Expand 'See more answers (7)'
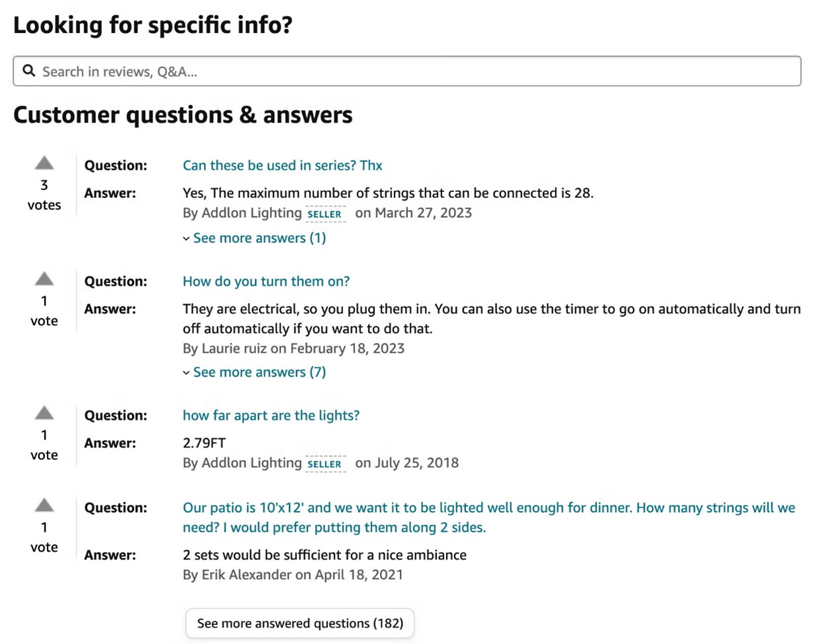 [x=259, y=373]
